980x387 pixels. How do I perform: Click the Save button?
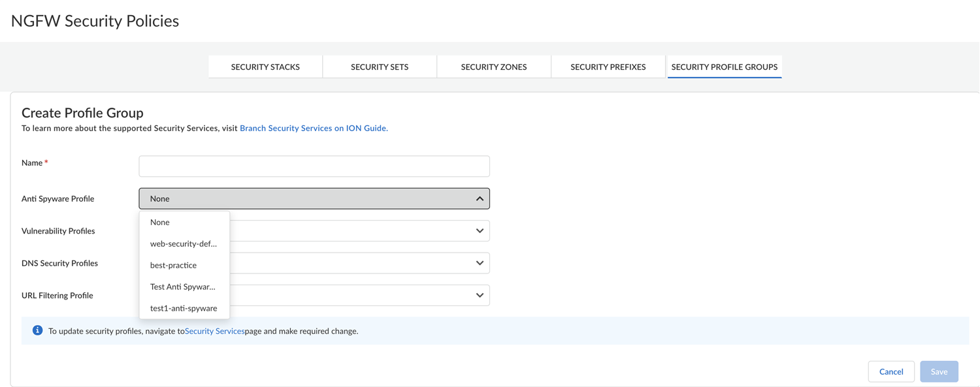[939, 371]
